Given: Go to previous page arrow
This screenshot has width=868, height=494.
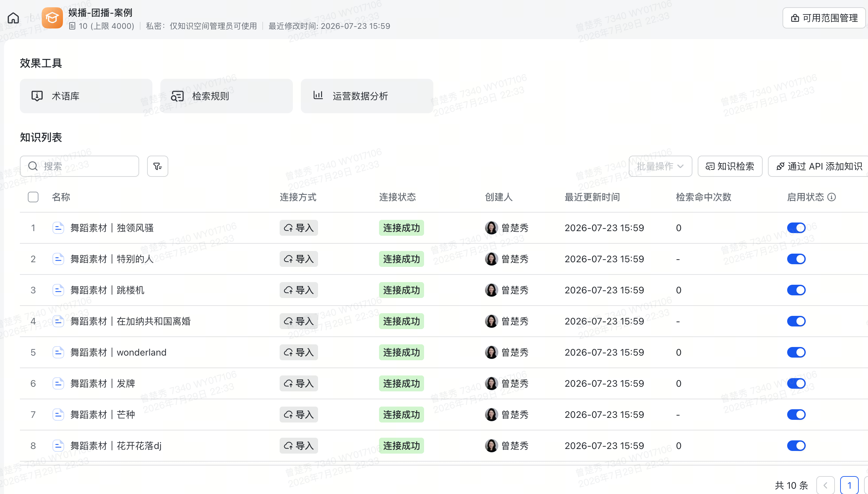Looking at the screenshot, I should pos(825,485).
